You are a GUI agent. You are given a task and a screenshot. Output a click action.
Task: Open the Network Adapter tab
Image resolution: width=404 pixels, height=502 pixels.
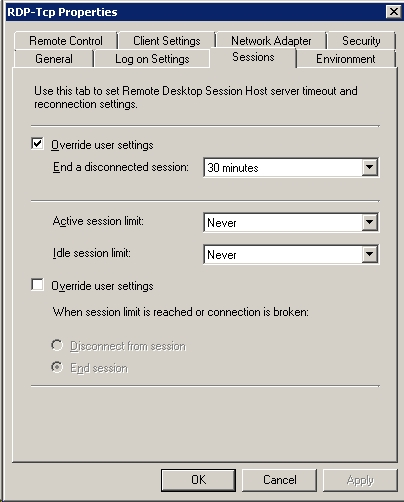pyautogui.click(x=271, y=41)
